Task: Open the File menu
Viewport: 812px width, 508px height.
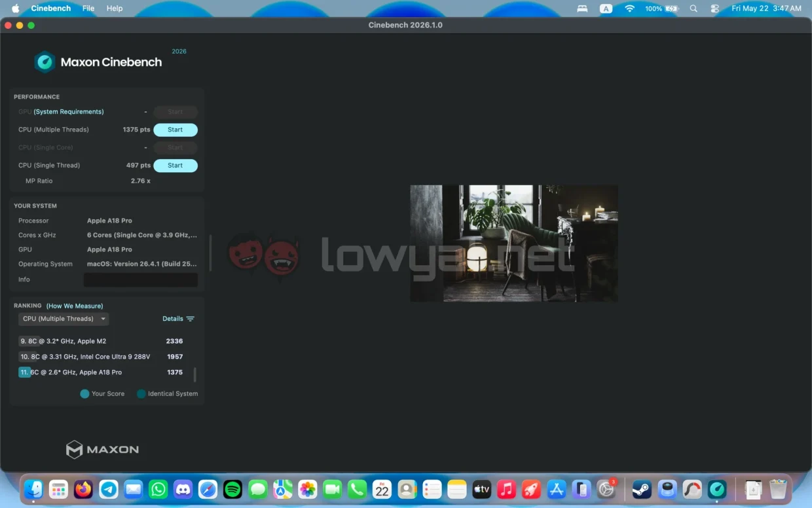Action: 88,9
